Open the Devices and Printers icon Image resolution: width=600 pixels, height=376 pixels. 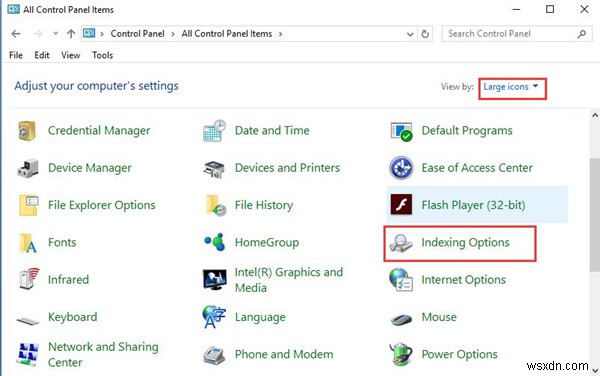pos(214,169)
